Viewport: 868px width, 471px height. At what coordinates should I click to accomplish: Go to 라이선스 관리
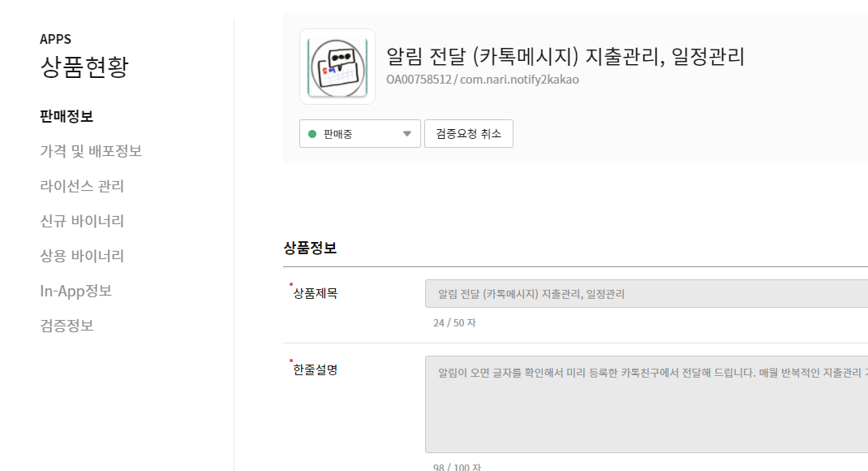82,186
